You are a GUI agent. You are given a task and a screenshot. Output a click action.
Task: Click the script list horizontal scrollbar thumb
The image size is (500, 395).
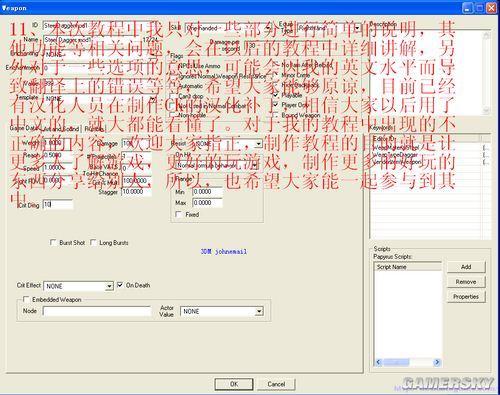point(396,362)
